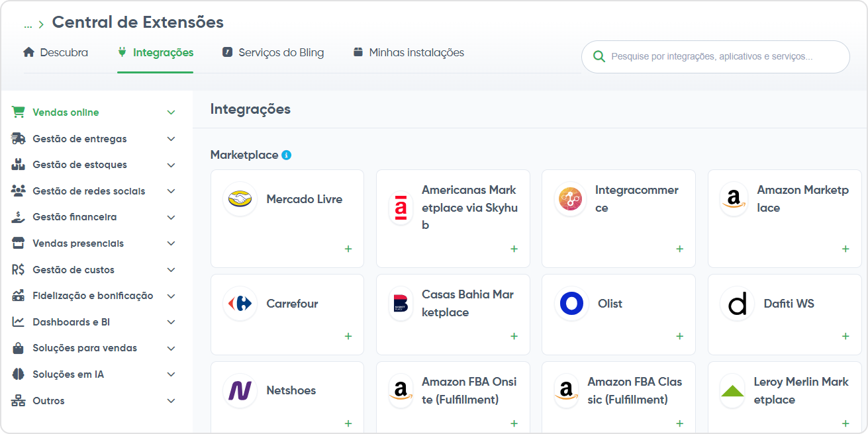The image size is (868, 434).
Task: Open the Netshoes integration title
Action: pos(291,390)
